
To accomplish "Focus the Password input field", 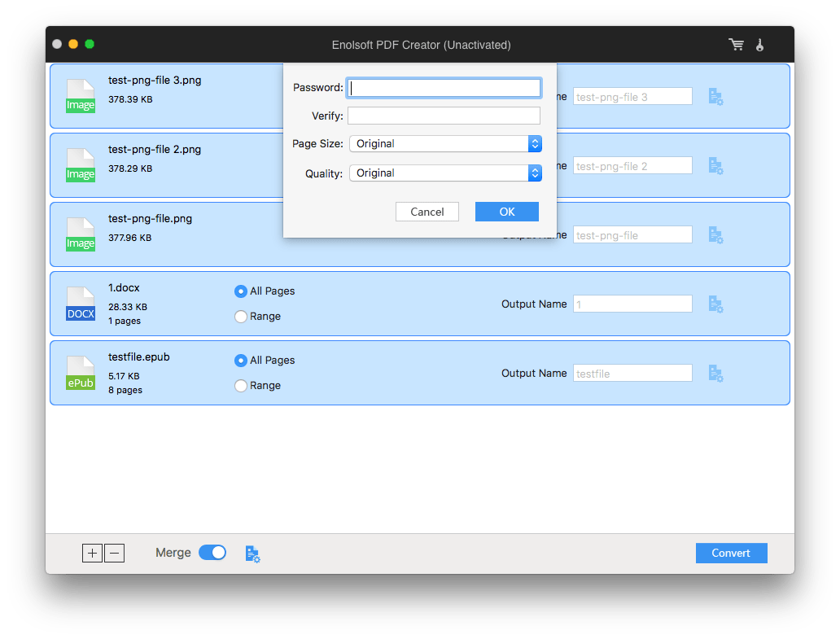I will pyautogui.click(x=444, y=88).
